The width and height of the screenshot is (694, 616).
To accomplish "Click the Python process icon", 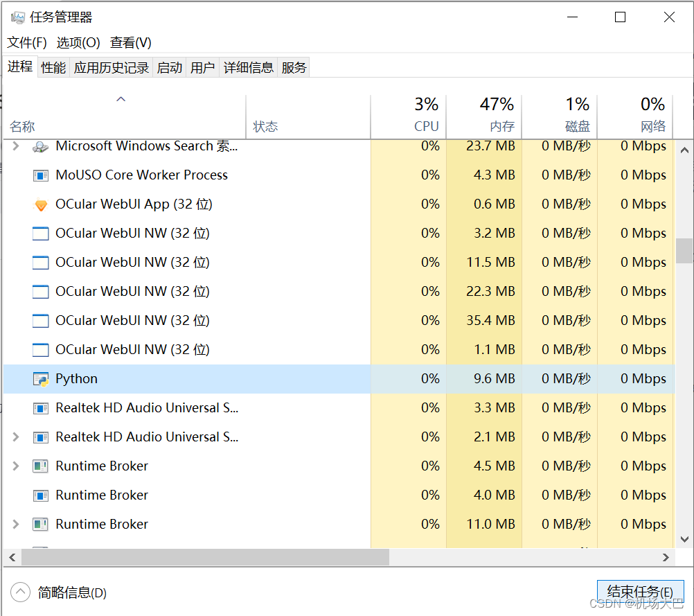I will (x=41, y=380).
